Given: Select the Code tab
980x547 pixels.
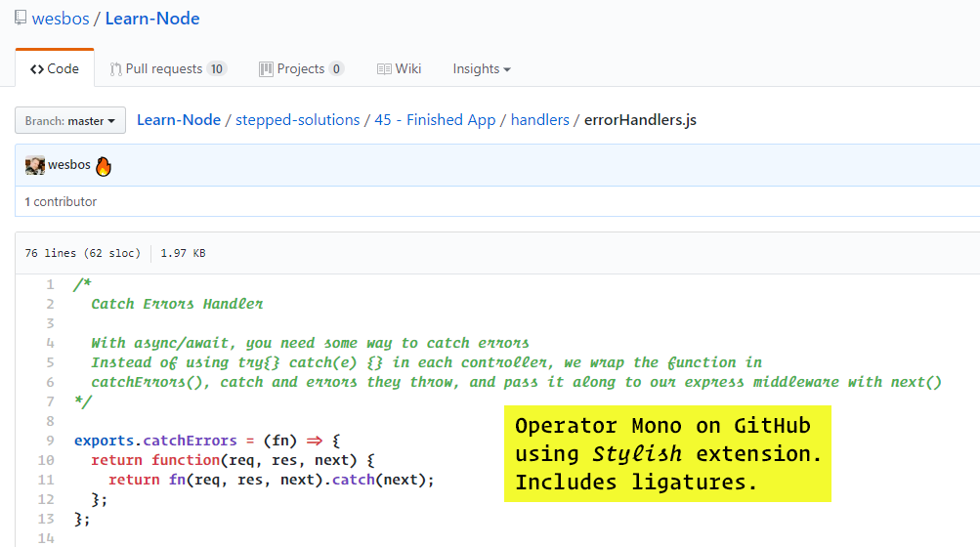Looking at the screenshot, I should [x=55, y=68].
